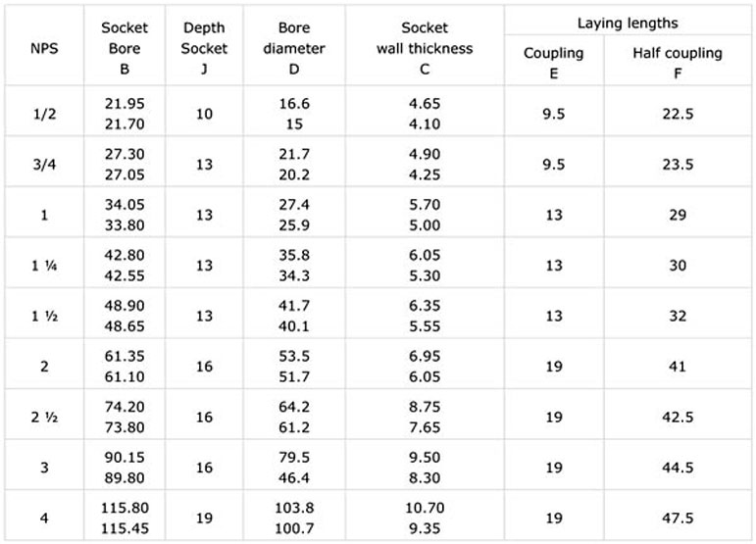Click the 41.7 bore diameter value
This screenshot has width=756, height=544.
click(x=294, y=306)
